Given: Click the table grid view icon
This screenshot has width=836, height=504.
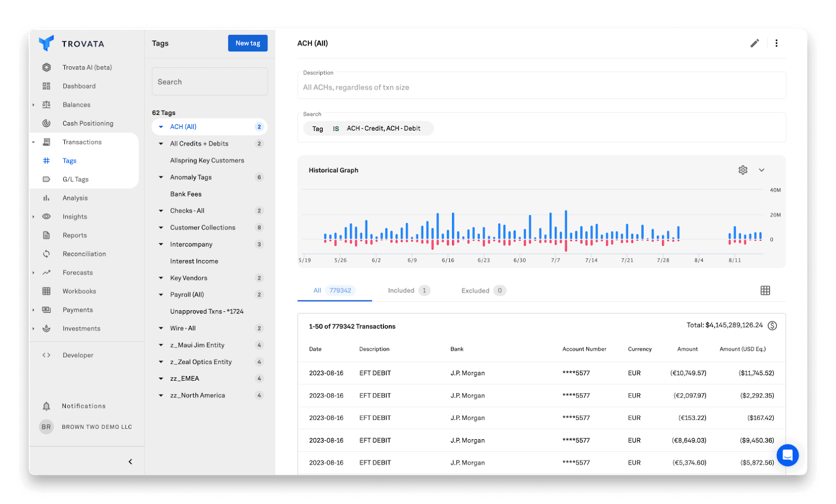Looking at the screenshot, I should tap(765, 290).
